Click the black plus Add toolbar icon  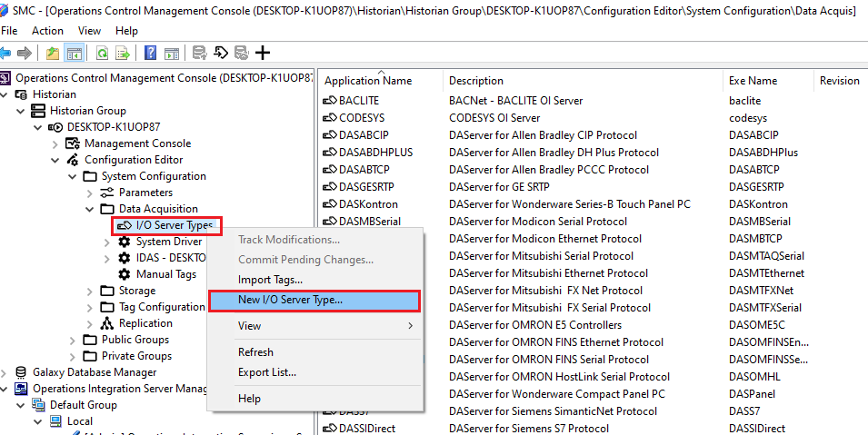[263, 54]
